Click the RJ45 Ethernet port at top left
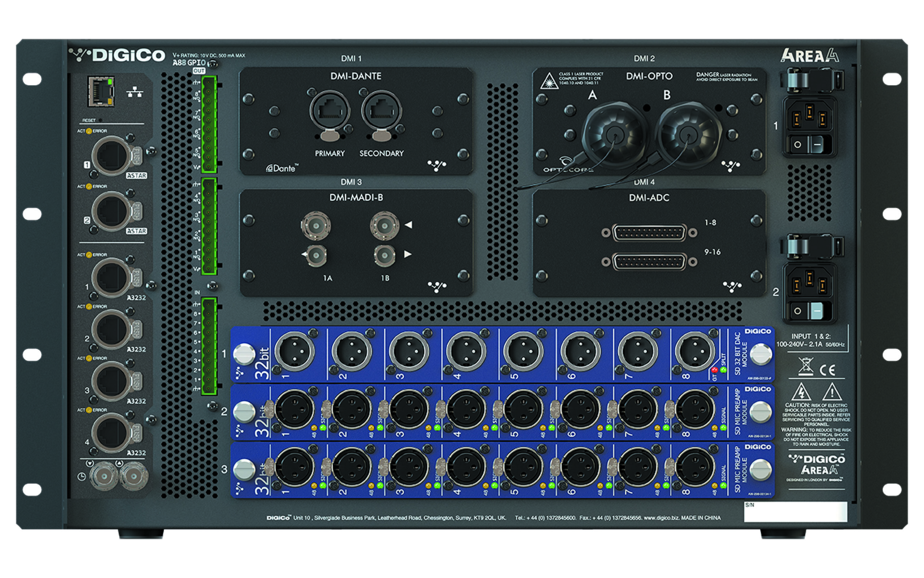Screen dimensions: 924x578 tap(101, 91)
